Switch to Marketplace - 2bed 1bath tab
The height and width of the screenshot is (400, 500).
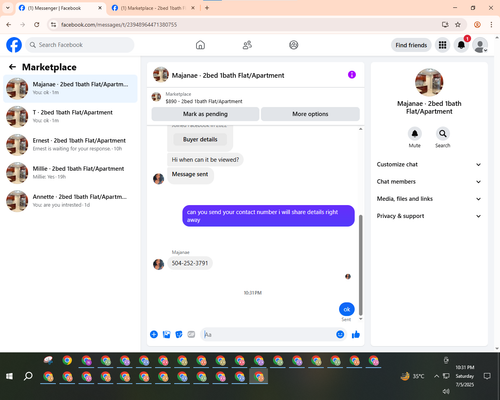(153, 8)
